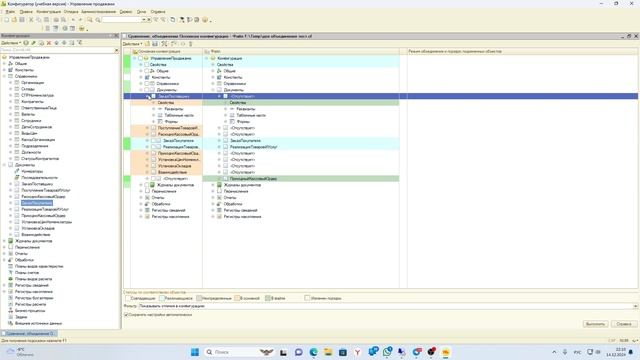
Task: Click the New document icon in the main toolbar
Action: click(x=7, y=20)
